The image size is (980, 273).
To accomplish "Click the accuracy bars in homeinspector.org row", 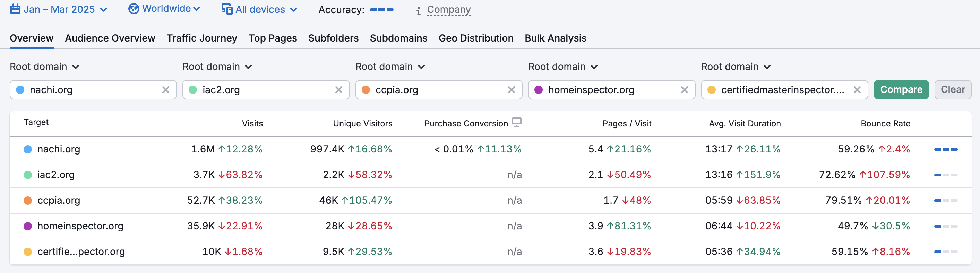I will pyautogui.click(x=946, y=226).
